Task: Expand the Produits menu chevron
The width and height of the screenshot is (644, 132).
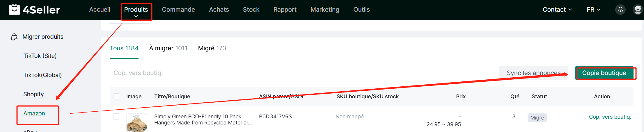Action: coord(136,17)
